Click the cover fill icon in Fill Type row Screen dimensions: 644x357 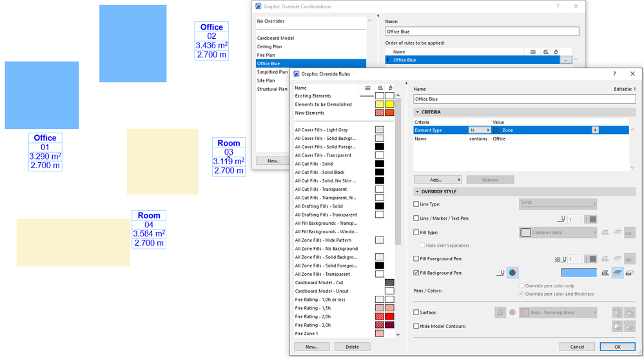pos(618,233)
